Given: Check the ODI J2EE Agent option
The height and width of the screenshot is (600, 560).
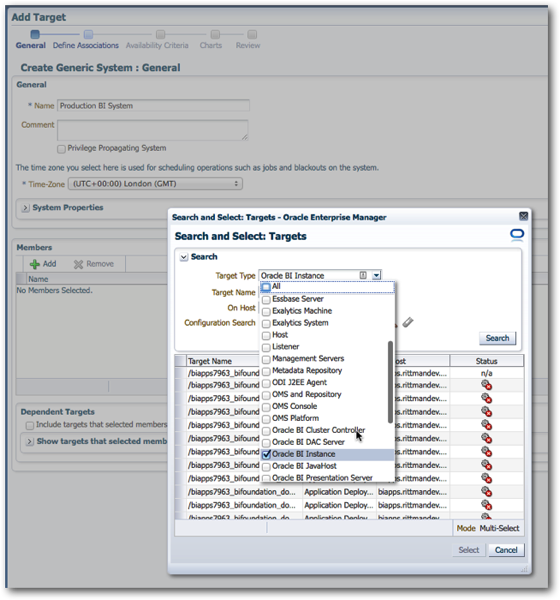Looking at the screenshot, I should (x=266, y=383).
